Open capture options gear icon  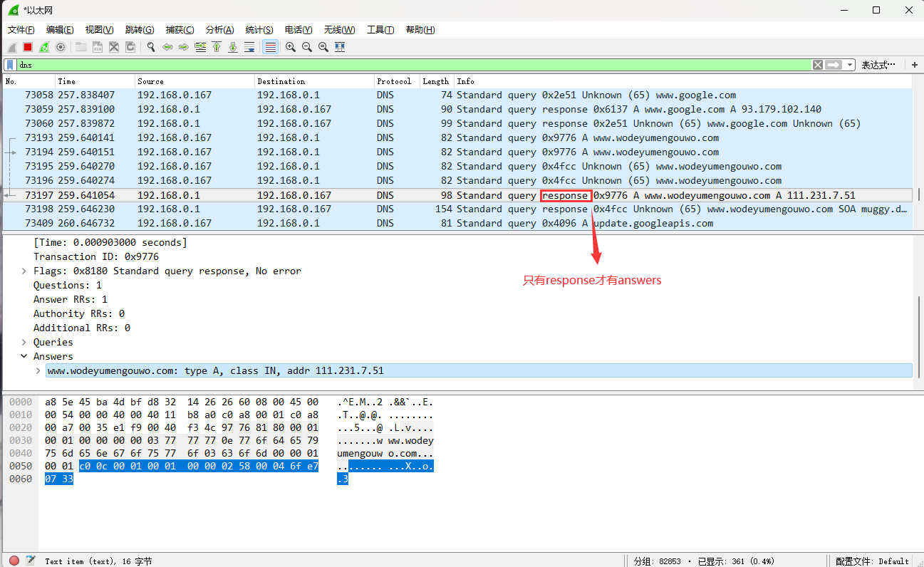pos(61,47)
